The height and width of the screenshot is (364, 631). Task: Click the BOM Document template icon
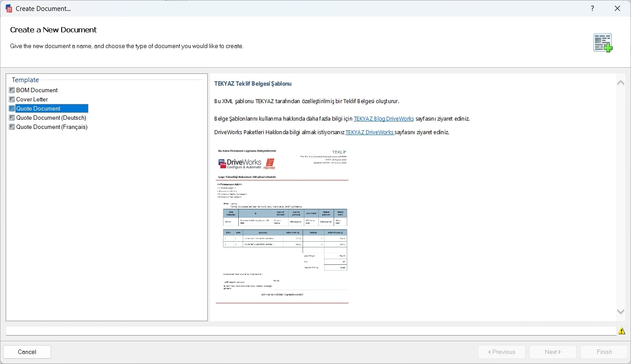[x=12, y=90]
